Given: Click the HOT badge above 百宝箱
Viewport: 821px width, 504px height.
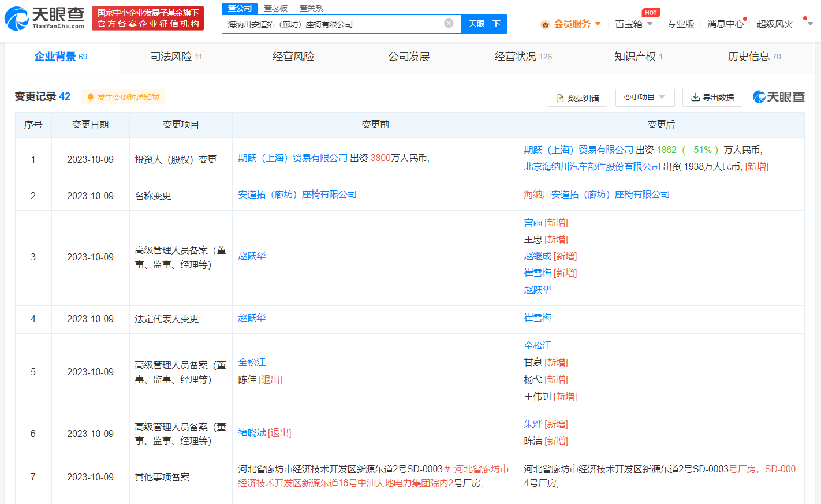Looking at the screenshot, I should [x=651, y=13].
